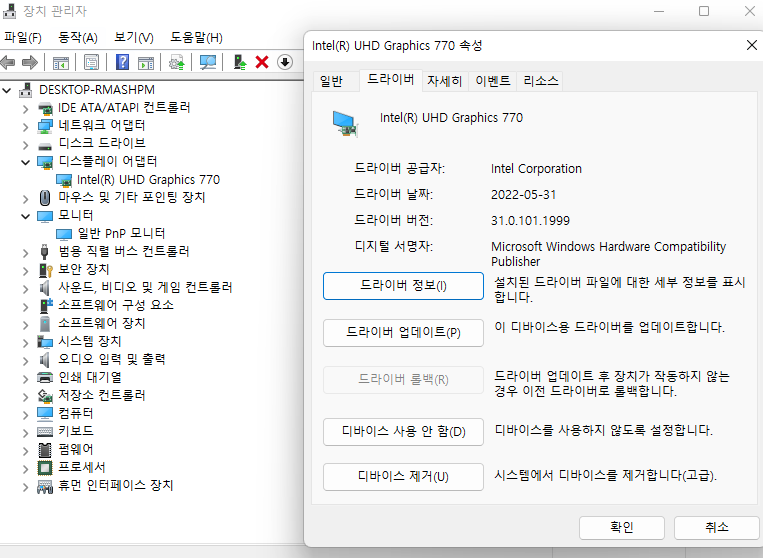763x558 pixels.
Task: Click the 휴먼 인터페이스 장치 icon
Action: tap(45, 486)
